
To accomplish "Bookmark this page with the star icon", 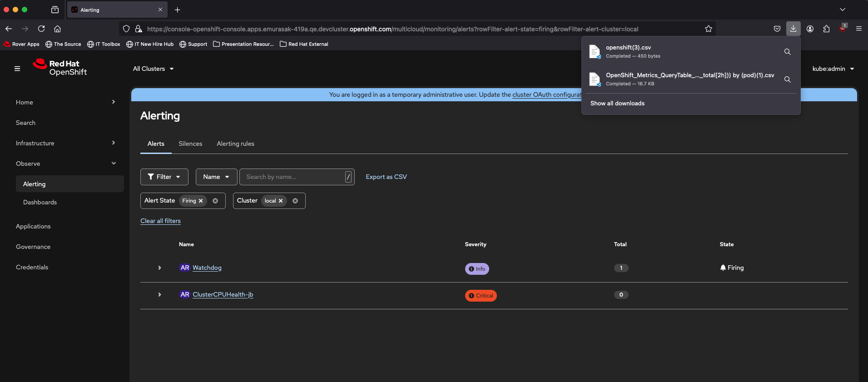I will point(709,29).
